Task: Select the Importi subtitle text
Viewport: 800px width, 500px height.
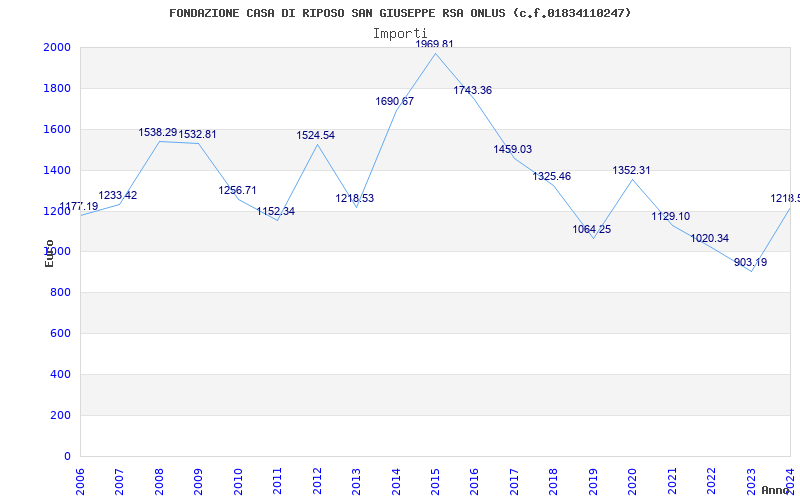Action: [400, 33]
